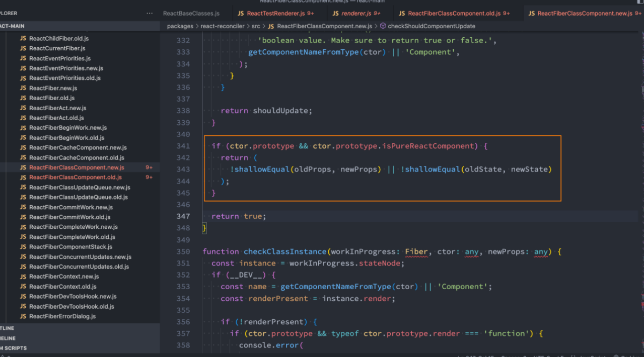Expand the NPM Scripts section in the sidebar
The width and height of the screenshot is (644, 357).
(80, 348)
